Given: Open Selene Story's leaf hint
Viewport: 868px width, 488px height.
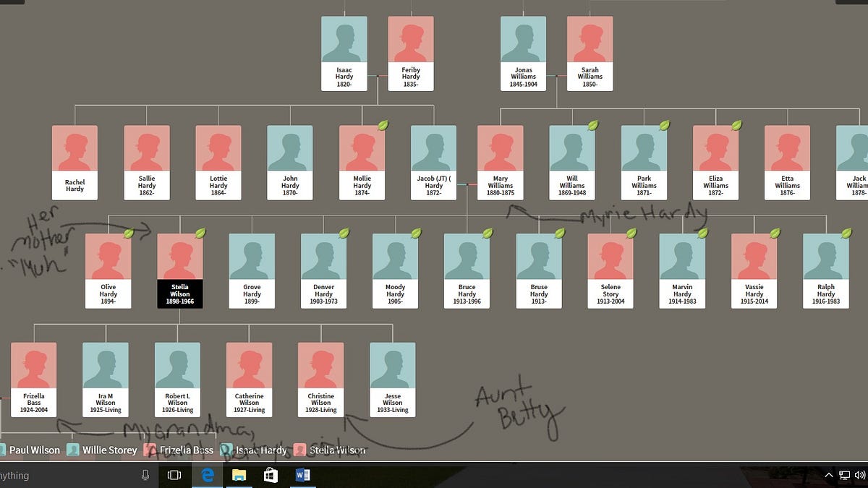Looking at the screenshot, I should [631, 234].
